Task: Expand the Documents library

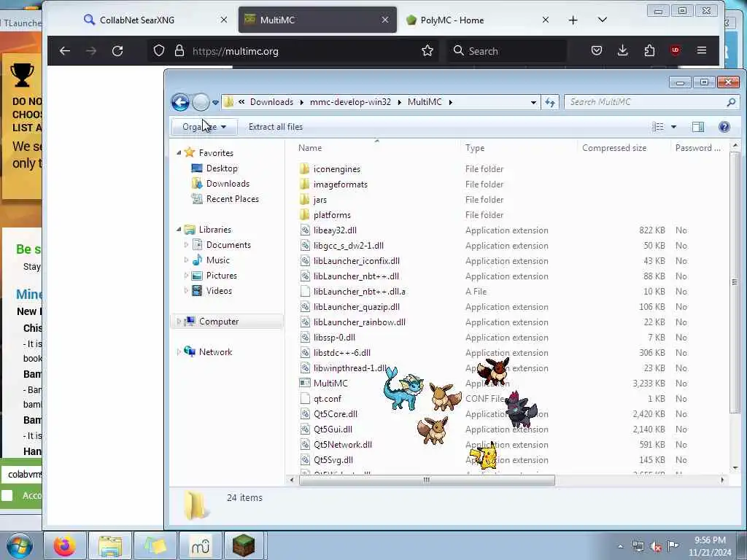Action: click(x=186, y=245)
